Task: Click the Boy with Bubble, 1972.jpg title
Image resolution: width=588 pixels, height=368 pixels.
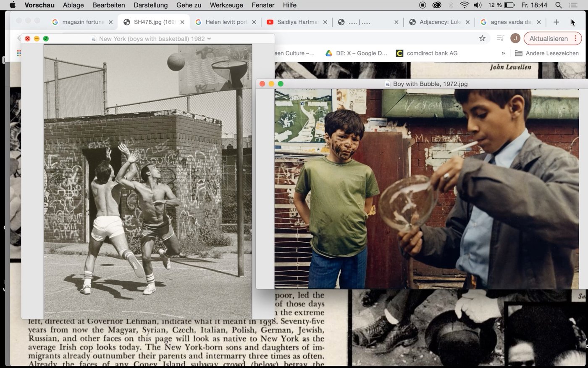Action: (x=430, y=84)
